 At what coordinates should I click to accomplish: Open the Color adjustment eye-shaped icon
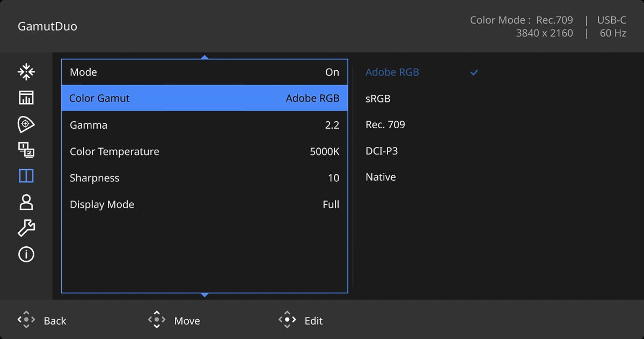pyautogui.click(x=26, y=124)
